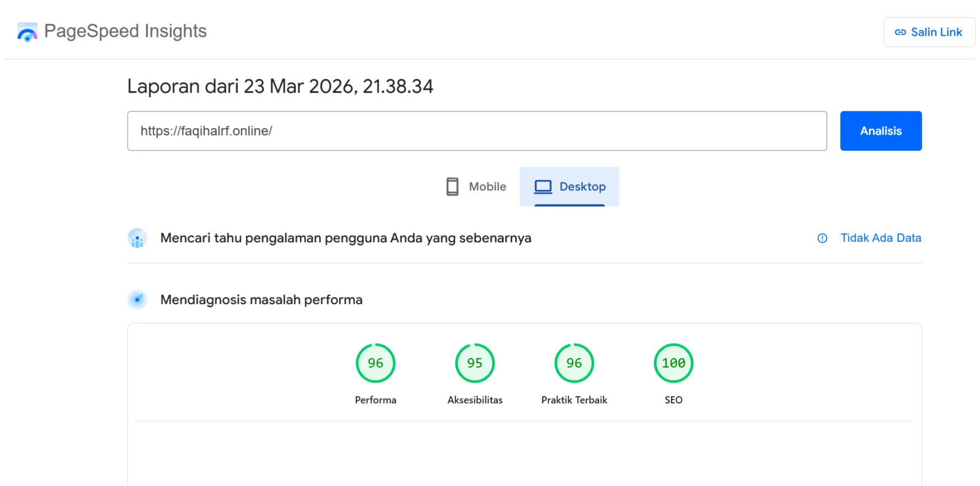This screenshot has height=486, width=980.
Task: Click the user experience section icon
Action: point(137,238)
